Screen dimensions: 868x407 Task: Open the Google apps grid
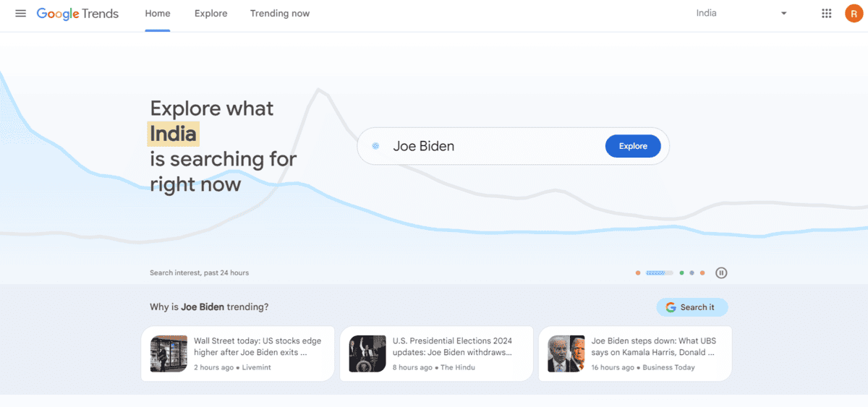[827, 14]
